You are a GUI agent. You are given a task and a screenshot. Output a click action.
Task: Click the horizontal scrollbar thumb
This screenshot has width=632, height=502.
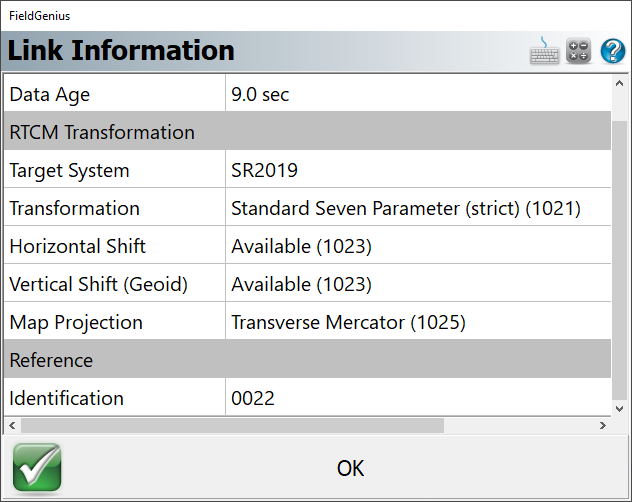[x=232, y=425]
